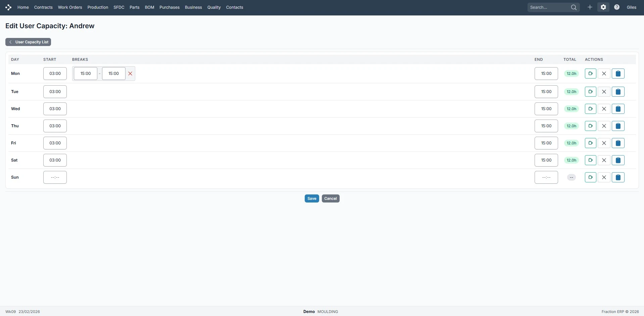
Task: Select the Production menu item
Action: (x=97, y=7)
